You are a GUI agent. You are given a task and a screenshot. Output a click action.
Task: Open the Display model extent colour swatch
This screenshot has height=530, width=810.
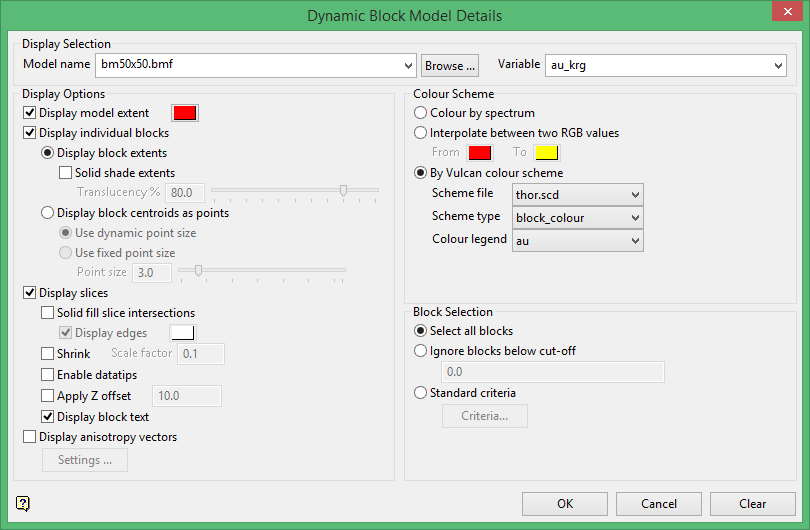(x=185, y=113)
